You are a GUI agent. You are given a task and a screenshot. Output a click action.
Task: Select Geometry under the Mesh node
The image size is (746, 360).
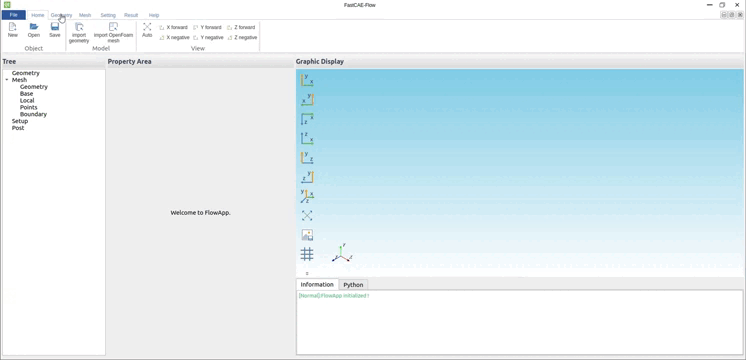click(34, 87)
